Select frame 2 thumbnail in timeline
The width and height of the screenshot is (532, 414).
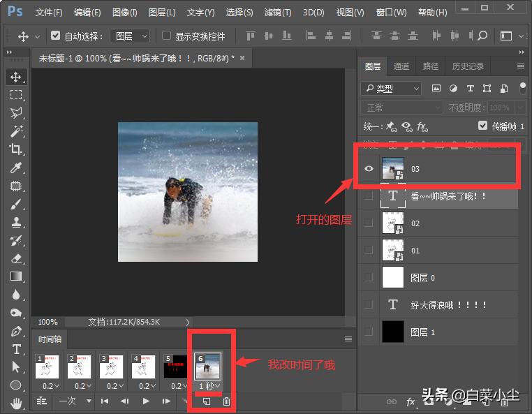click(x=80, y=367)
